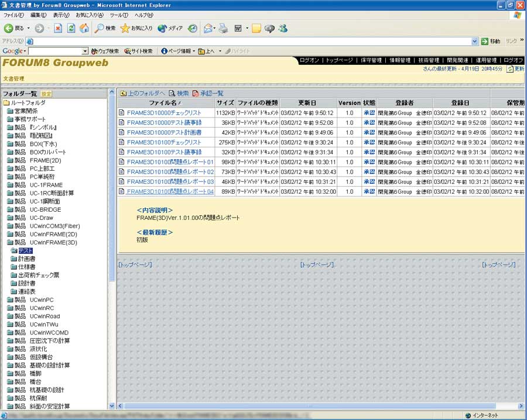The width and height of the screenshot is (527, 420).
Task: Open the address bar dropdown arrow
Action: pyautogui.click(x=474, y=42)
